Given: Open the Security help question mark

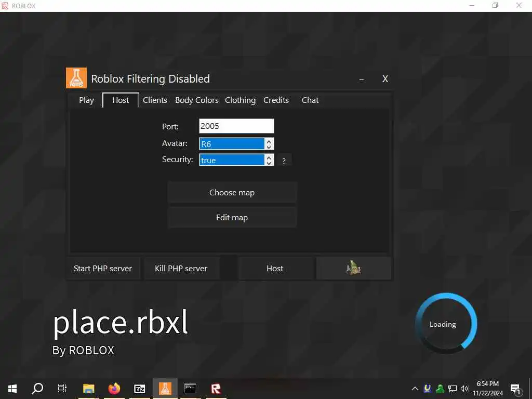Looking at the screenshot, I should 284,161.
